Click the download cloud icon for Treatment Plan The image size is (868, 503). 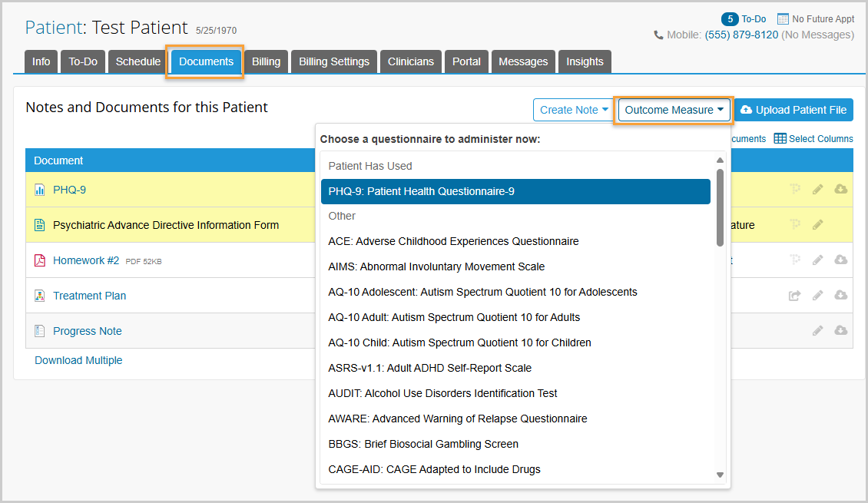point(840,296)
